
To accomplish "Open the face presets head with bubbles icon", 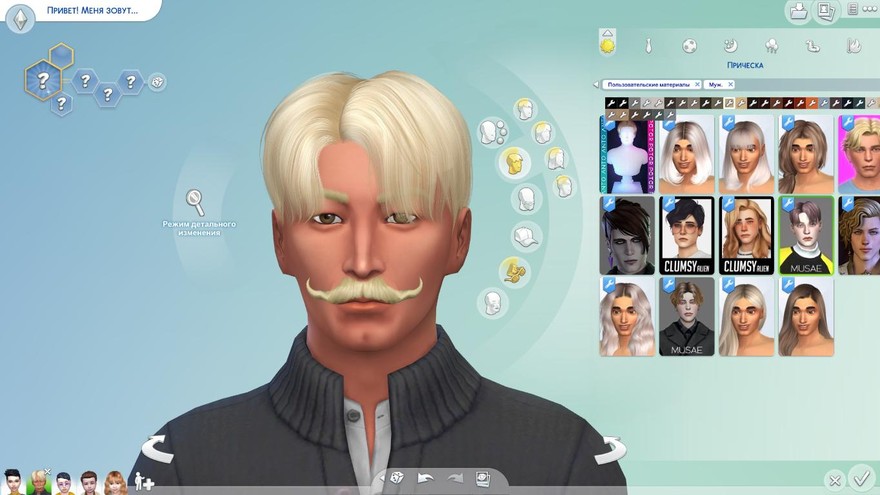I will [x=492, y=133].
